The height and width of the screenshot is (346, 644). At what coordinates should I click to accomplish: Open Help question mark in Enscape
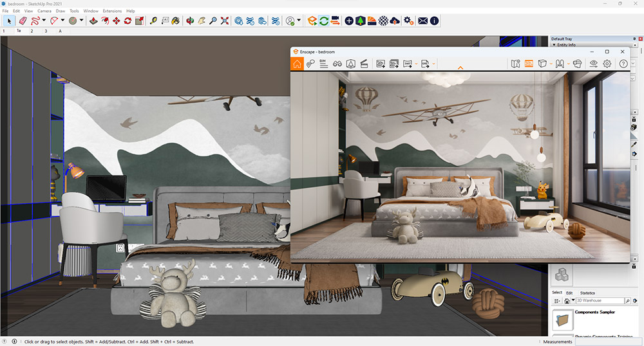pos(623,64)
